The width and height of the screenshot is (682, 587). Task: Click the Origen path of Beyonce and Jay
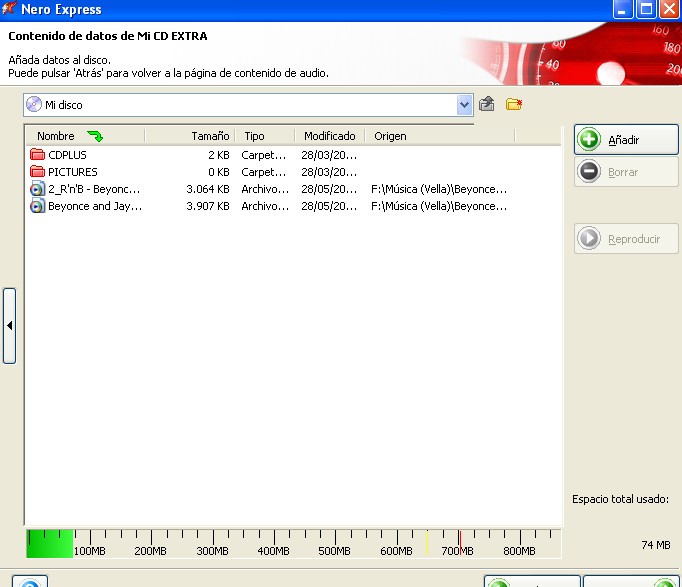point(439,206)
